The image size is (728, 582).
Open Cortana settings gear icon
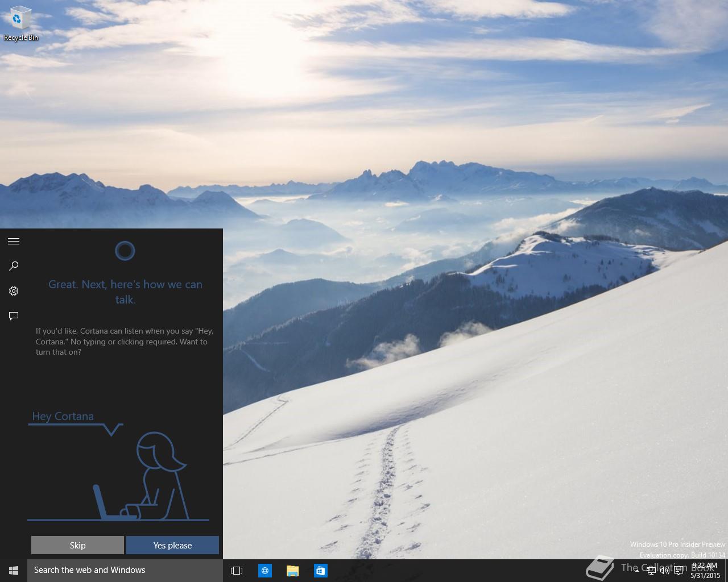14,291
